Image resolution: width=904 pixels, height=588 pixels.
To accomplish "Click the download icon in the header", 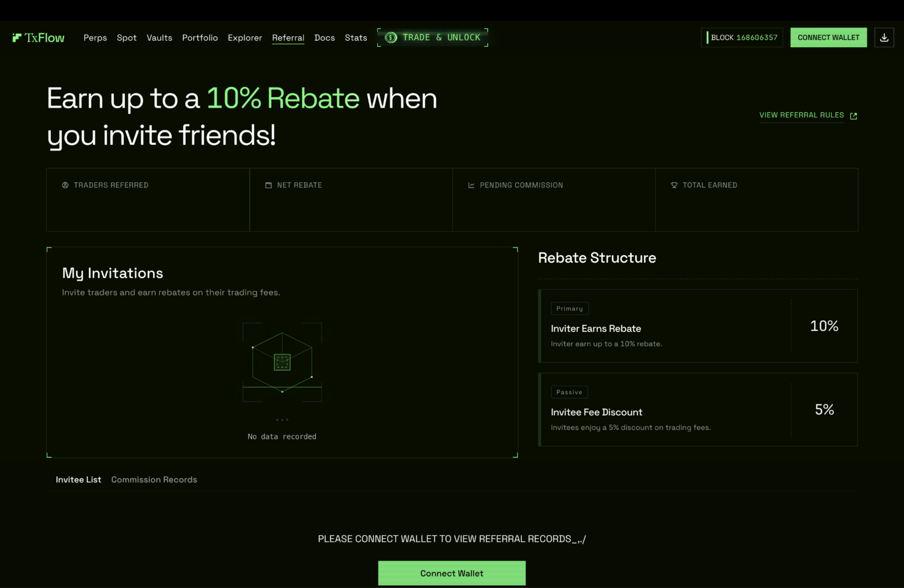I will [x=884, y=37].
